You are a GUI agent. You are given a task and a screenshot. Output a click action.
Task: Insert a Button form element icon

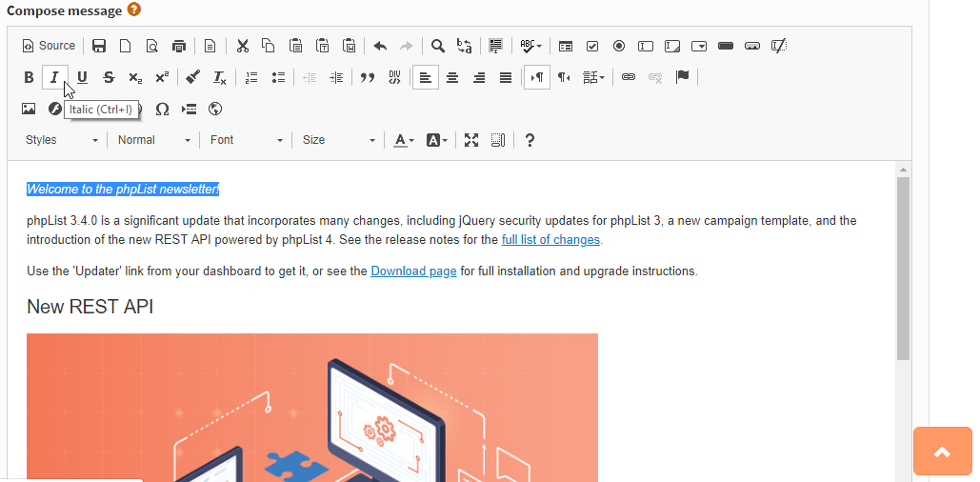(x=726, y=46)
